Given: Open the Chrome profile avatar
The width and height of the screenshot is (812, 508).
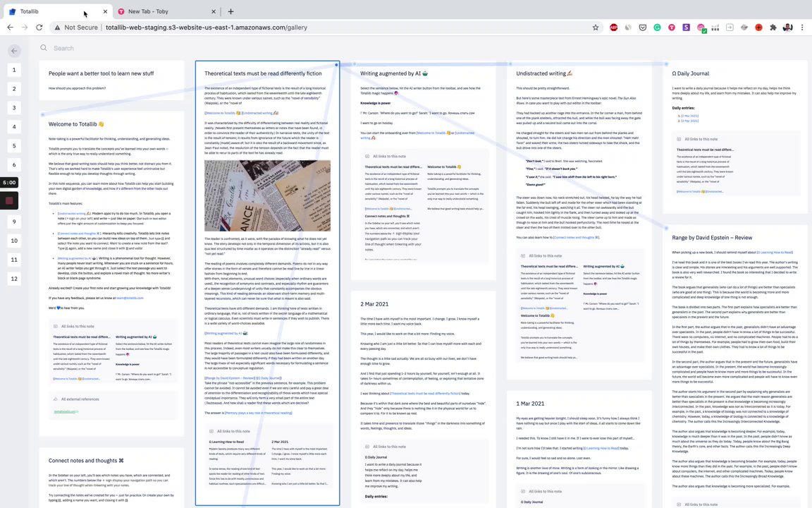Looking at the screenshot, I should (787, 28).
